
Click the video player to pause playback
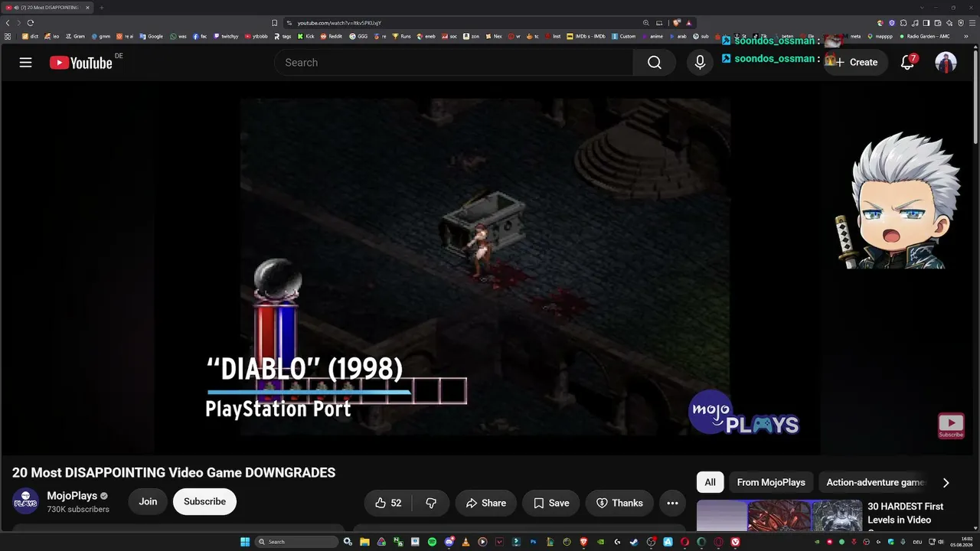[485, 267]
